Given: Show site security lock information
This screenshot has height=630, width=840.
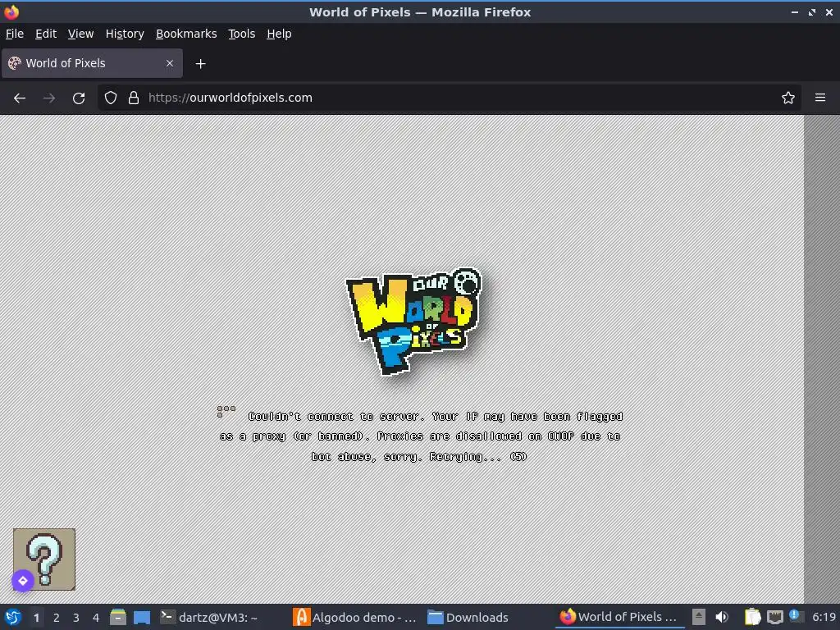Looking at the screenshot, I should [x=134, y=98].
